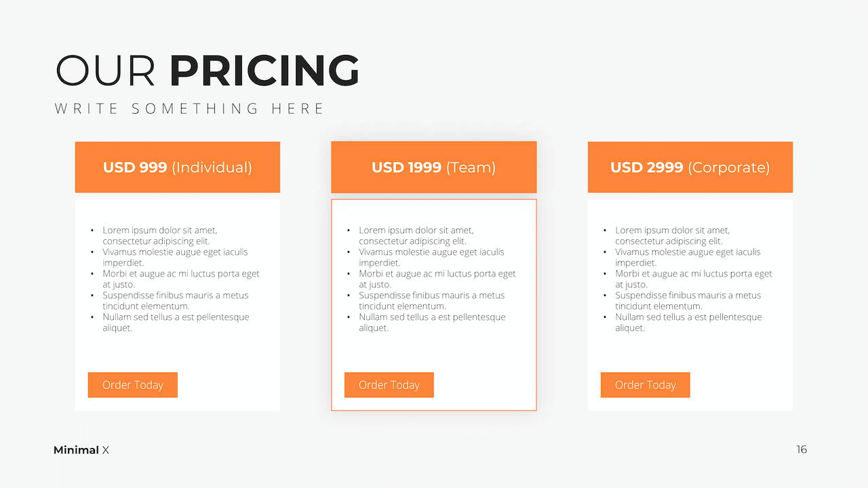Click the WRITE SOMETHING HERE subtitle
The height and width of the screenshot is (488, 868).
[x=190, y=108]
